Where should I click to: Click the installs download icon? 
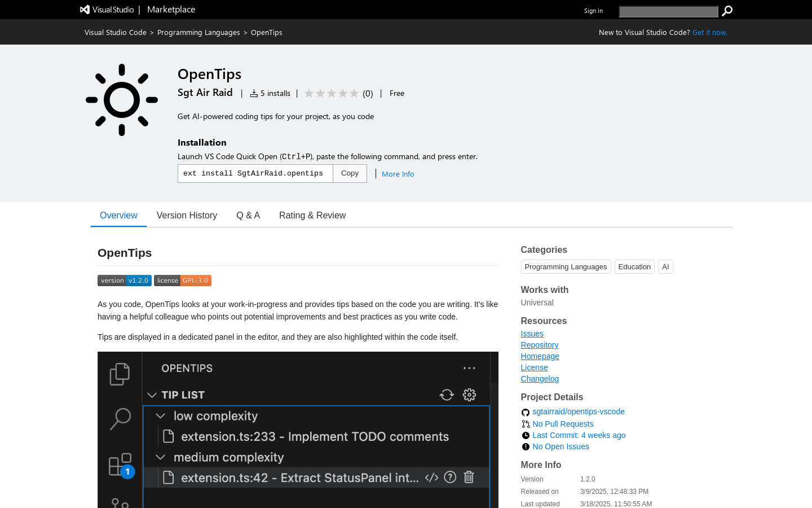tap(254, 93)
